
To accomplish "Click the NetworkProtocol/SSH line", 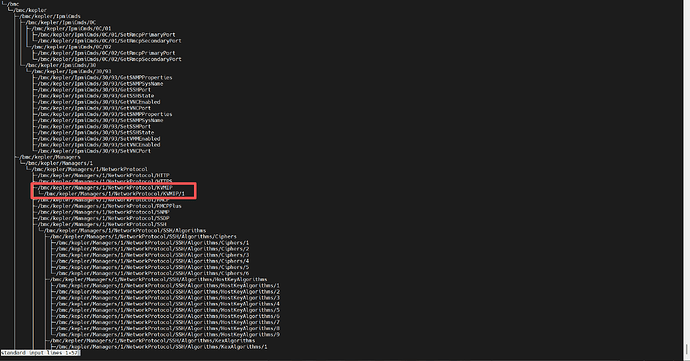I will [102, 225].
